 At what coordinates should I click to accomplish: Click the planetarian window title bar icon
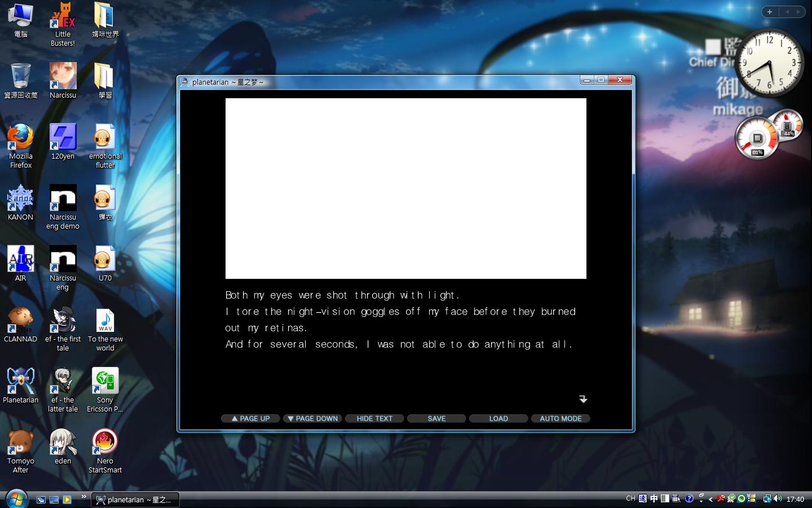[x=185, y=82]
